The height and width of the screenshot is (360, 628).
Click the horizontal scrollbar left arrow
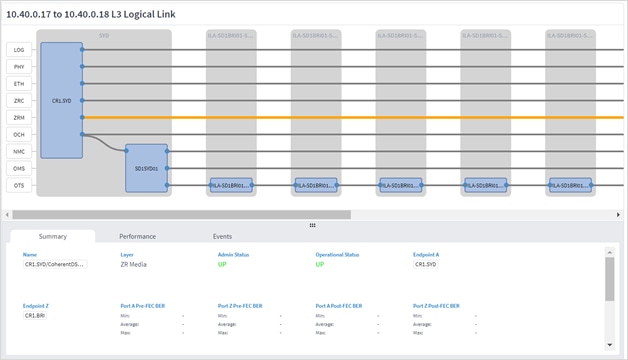7,215
